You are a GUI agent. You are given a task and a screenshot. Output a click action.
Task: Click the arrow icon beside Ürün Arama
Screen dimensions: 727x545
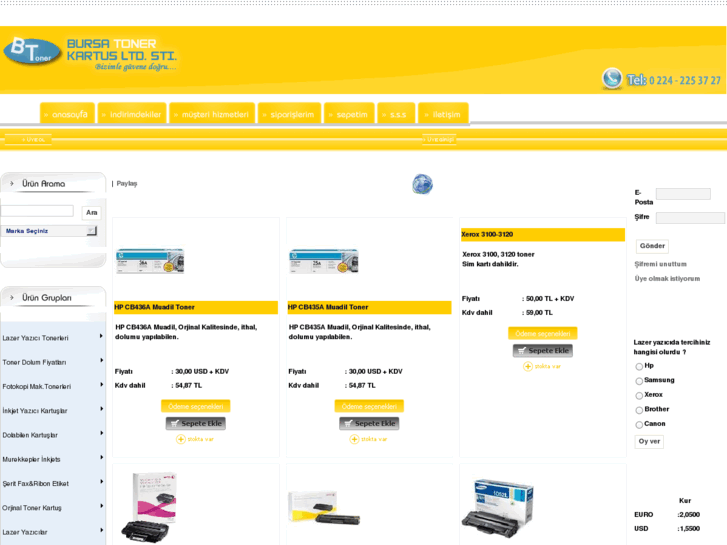click(x=12, y=184)
